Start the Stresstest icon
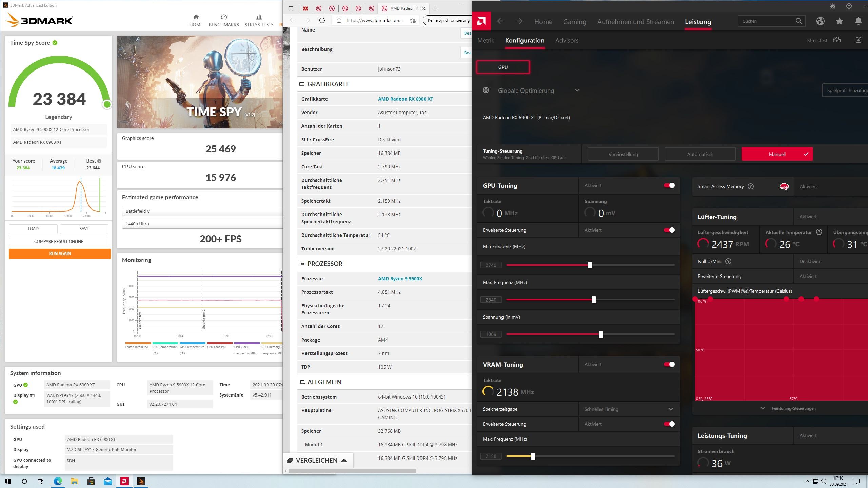The width and height of the screenshot is (868, 488). click(x=837, y=40)
